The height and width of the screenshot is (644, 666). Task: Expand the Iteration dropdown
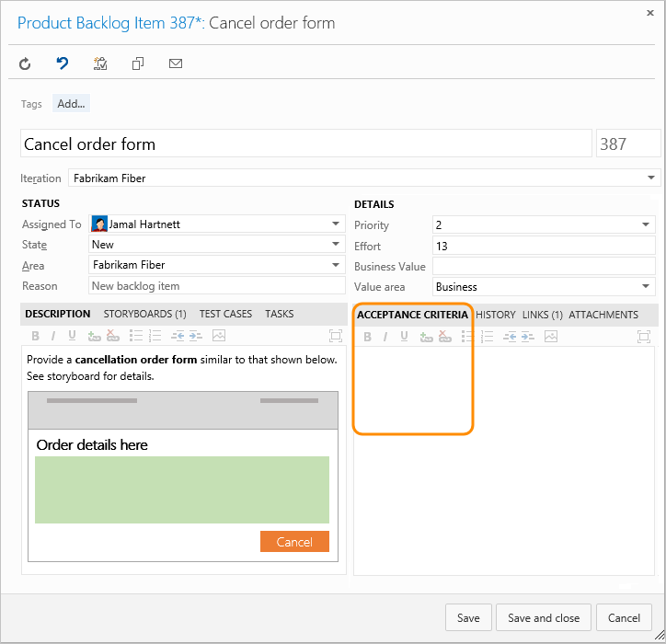[x=651, y=178]
